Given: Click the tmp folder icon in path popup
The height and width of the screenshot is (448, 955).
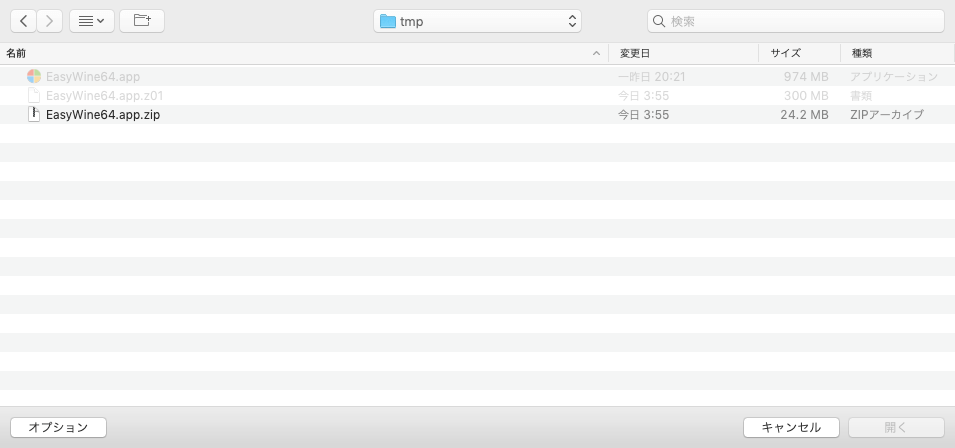Looking at the screenshot, I should point(387,21).
